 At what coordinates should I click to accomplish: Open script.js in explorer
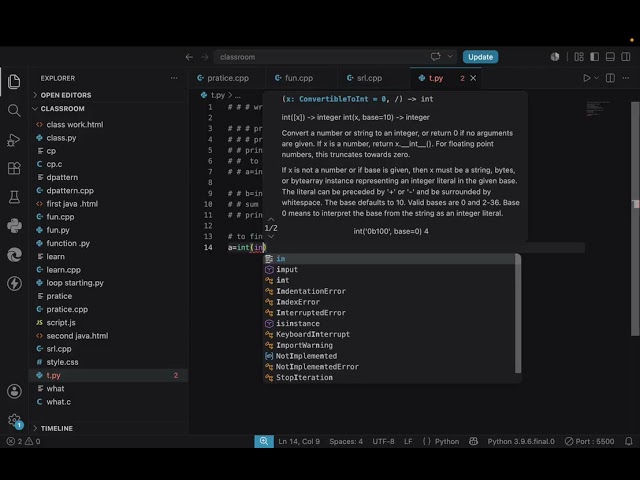tap(108, 322)
